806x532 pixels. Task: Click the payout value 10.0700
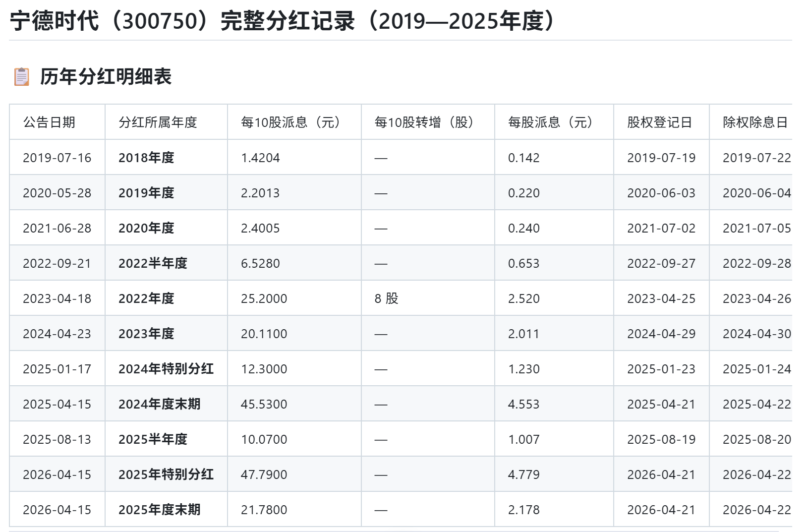pos(264,439)
